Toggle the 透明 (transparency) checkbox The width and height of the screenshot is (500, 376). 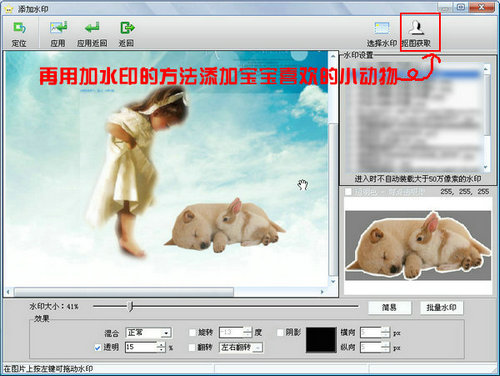[x=97, y=348]
